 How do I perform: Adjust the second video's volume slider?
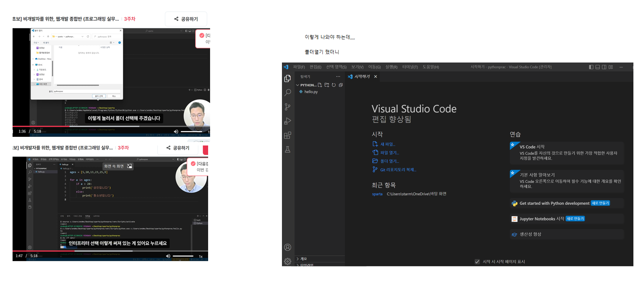click(183, 256)
